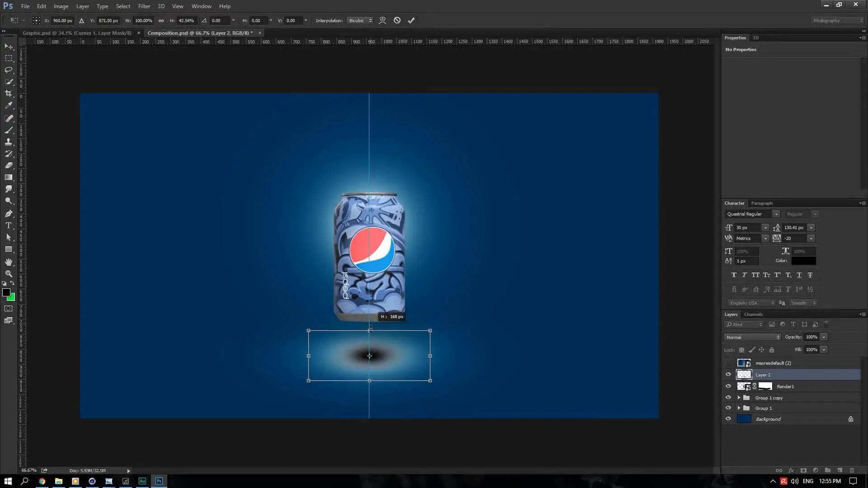Image resolution: width=868 pixels, height=488 pixels.
Task: Open the Smooth anti-aliasing dropdown
Action: (802, 303)
